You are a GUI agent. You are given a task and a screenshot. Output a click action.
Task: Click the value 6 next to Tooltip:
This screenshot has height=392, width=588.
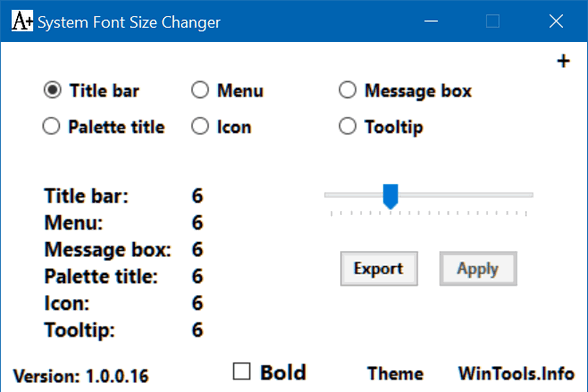[198, 330]
